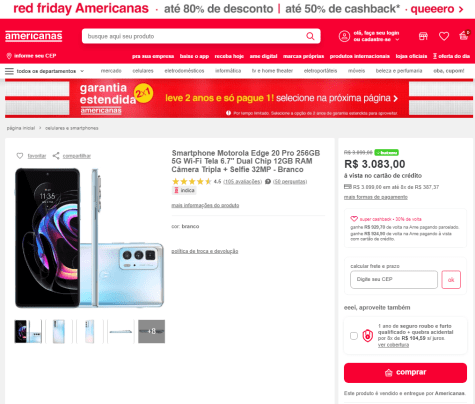Open the +8 more images thumbnail

152,331
